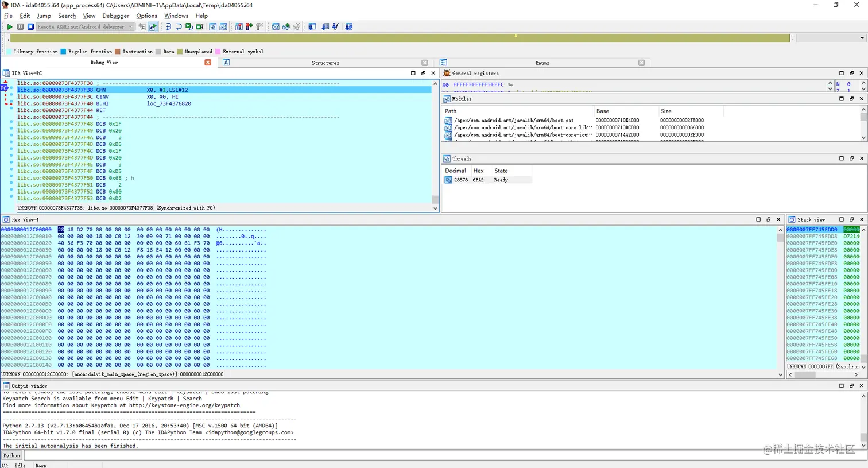Click the Run to cursor icon
Image resolution: width=868 pixels, height=468 pixels.
point(199,26)
